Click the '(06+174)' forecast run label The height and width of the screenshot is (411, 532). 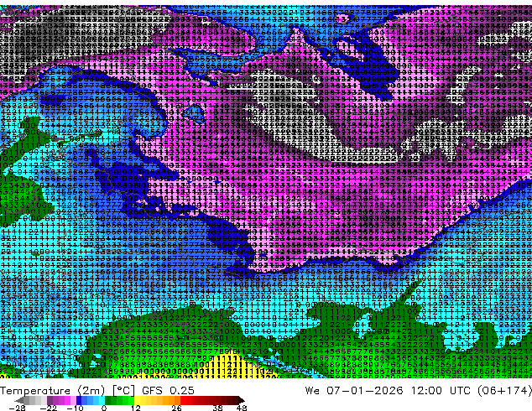tap(505, 391)
